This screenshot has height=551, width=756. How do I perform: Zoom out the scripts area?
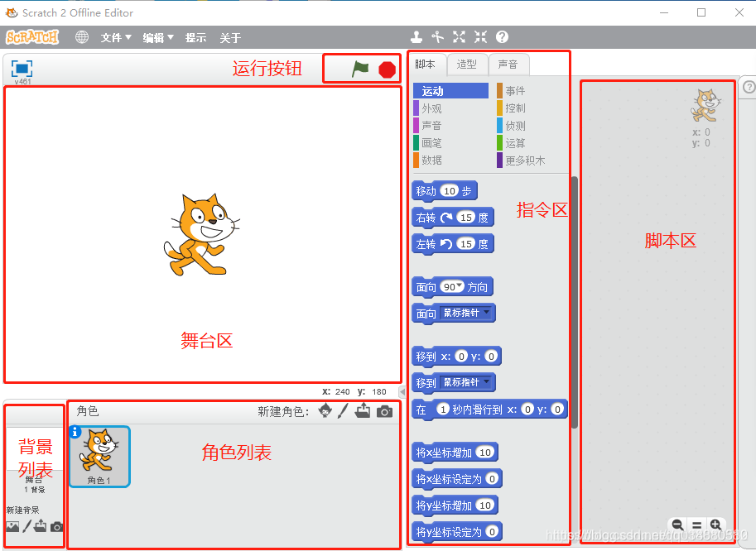point(677,525)
